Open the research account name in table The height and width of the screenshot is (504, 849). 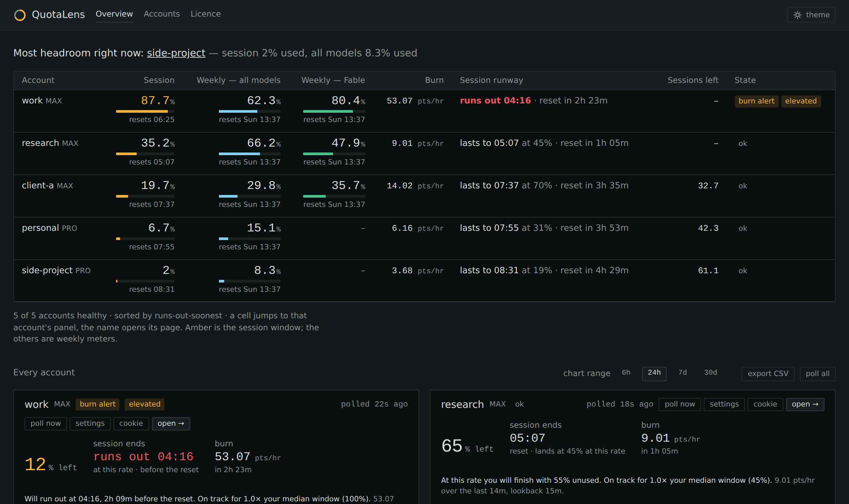tap(40, 143)
